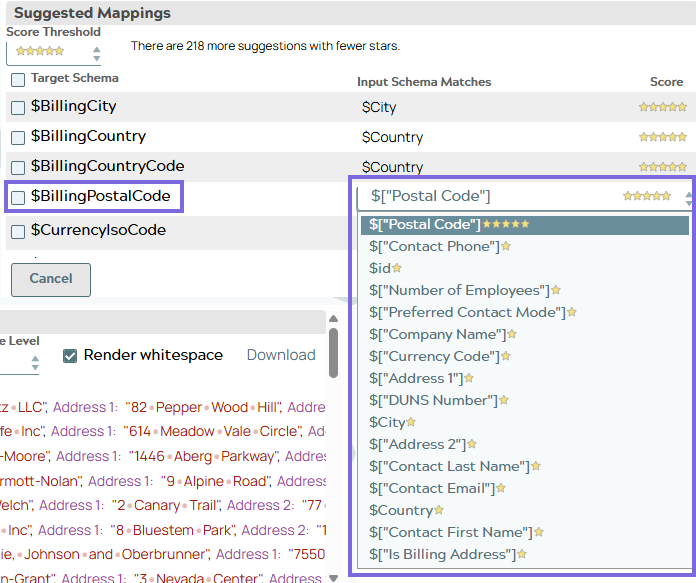Check the $BillingCity checkbox
The image size is (696, 583).
(x=18, y=108)
